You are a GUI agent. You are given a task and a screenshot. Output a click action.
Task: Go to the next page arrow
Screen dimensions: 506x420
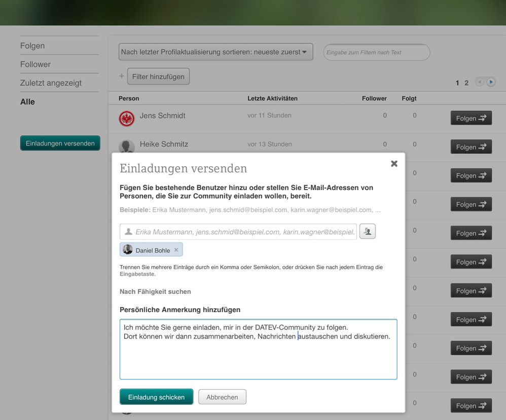coord(491,82)
